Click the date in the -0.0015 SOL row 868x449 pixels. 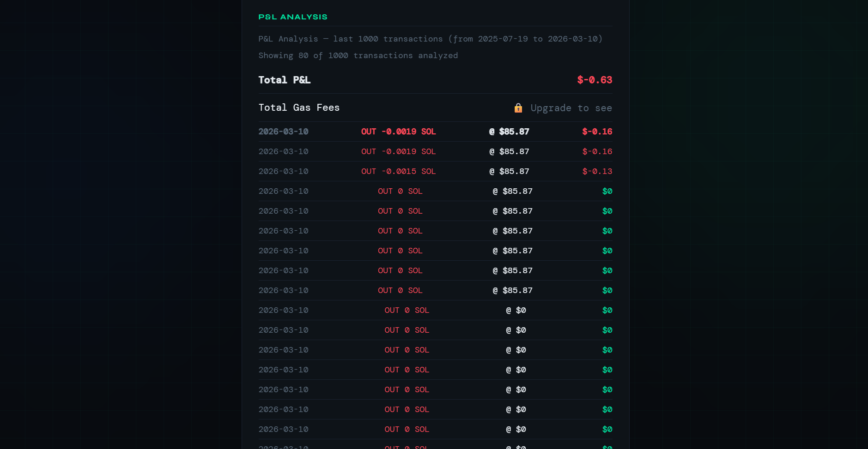[284, 171]
